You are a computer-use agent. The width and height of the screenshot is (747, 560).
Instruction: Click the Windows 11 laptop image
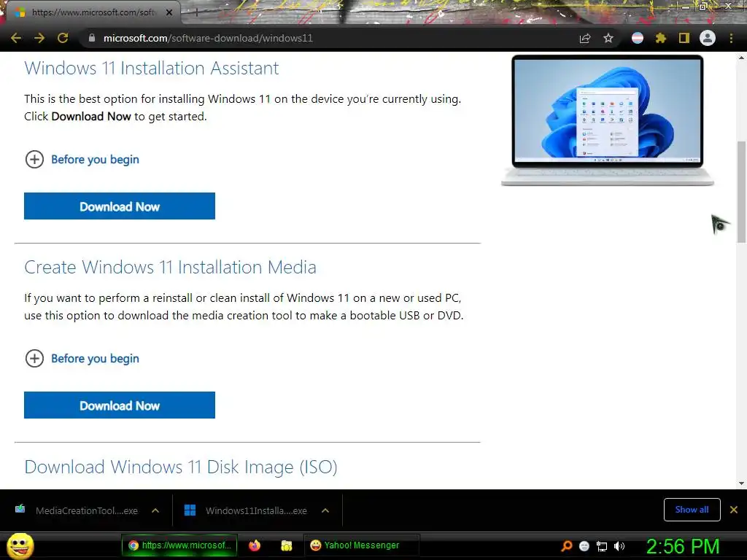click(608, 120)
